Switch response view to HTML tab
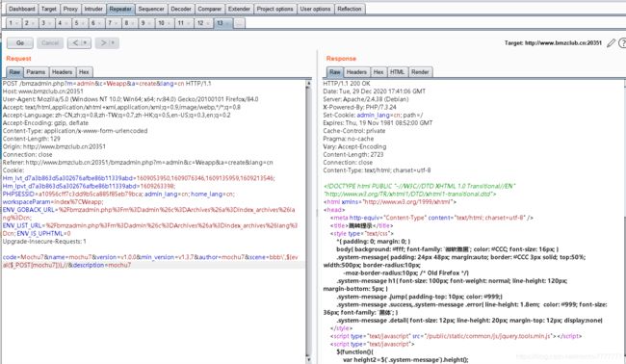 (x=397, y=72)
